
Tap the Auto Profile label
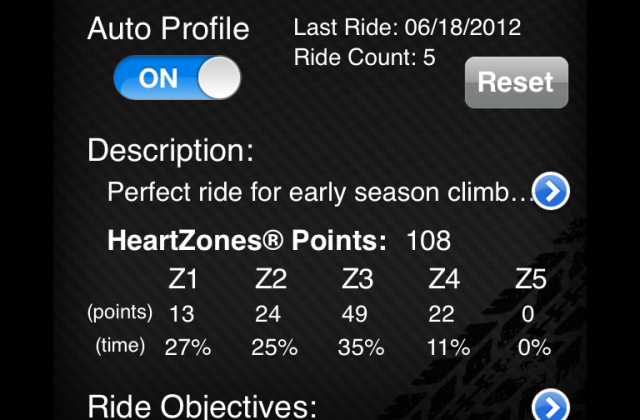pos(168,29)
